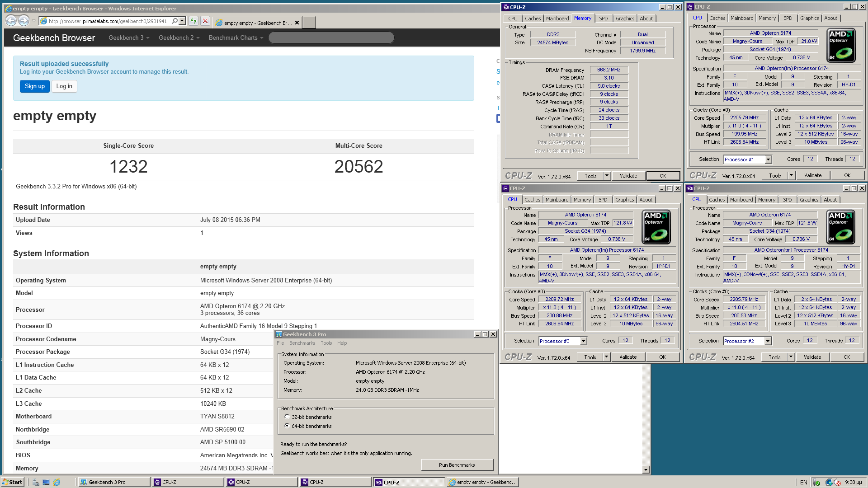Open About tab in Memory CPU-Z window
This screenshot has width=868, height=488.
(646, 19)
